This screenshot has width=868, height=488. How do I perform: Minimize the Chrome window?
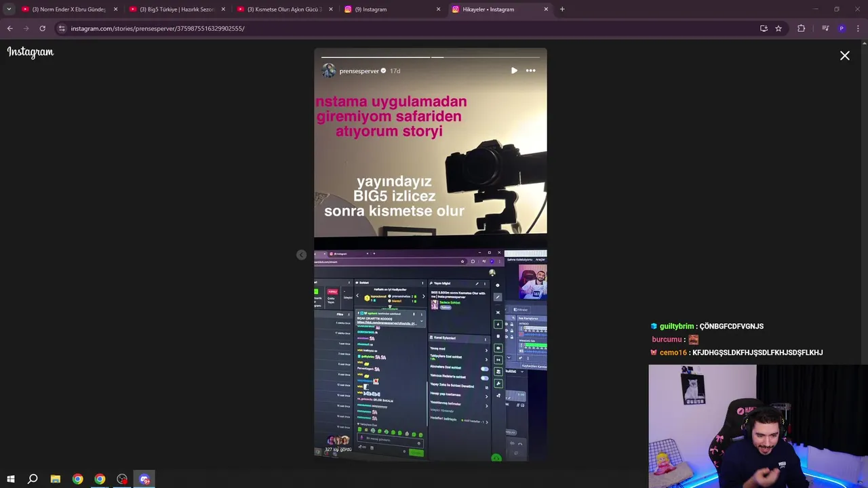coord(817,9)
